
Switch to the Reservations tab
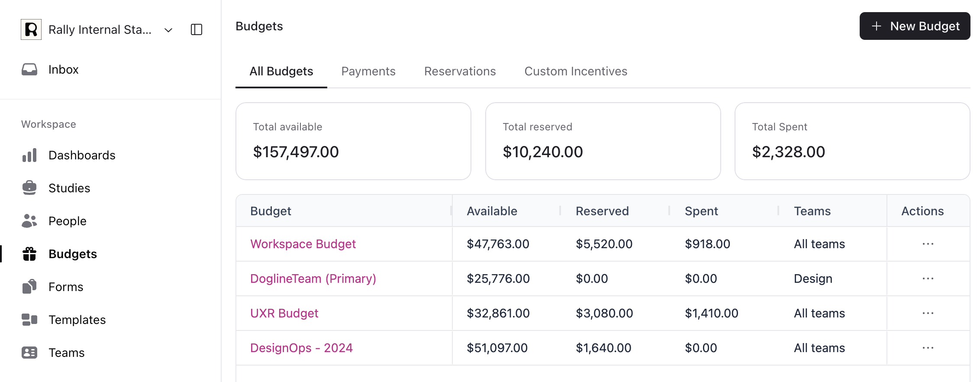click(x=460, y=71)
